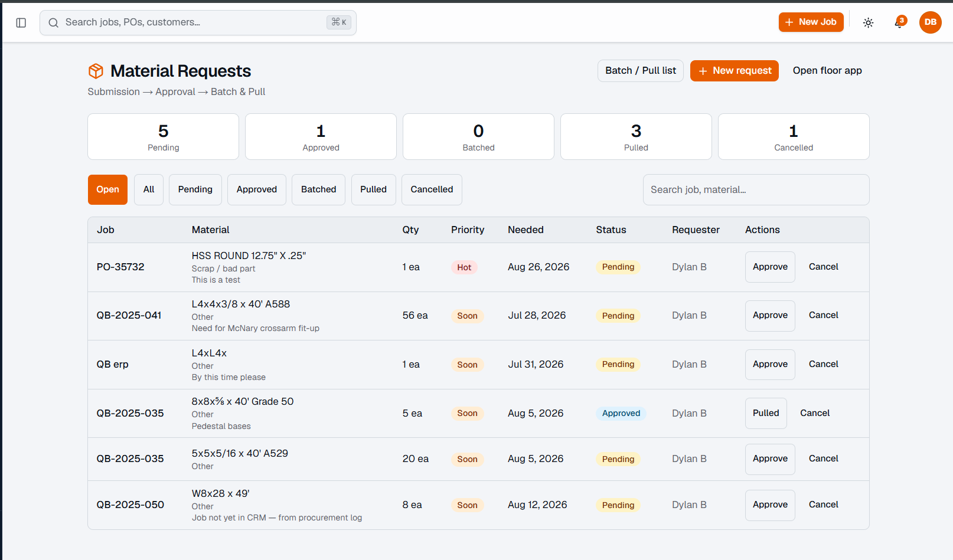953x560 pixels.
Task: Cancel the 8x8 Grade 50 request
Action: [x=815, y=413]
